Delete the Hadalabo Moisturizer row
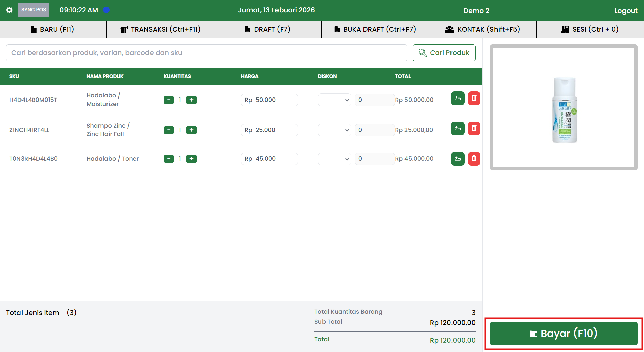This screenshot has width=644, height=352. point(474,99)
